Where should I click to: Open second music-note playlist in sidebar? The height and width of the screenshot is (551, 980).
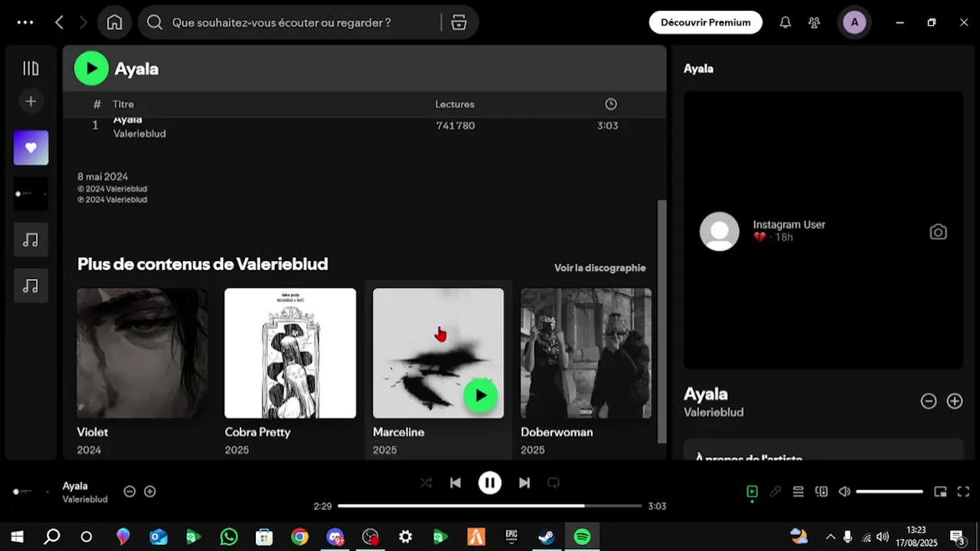tap(31, 285)
